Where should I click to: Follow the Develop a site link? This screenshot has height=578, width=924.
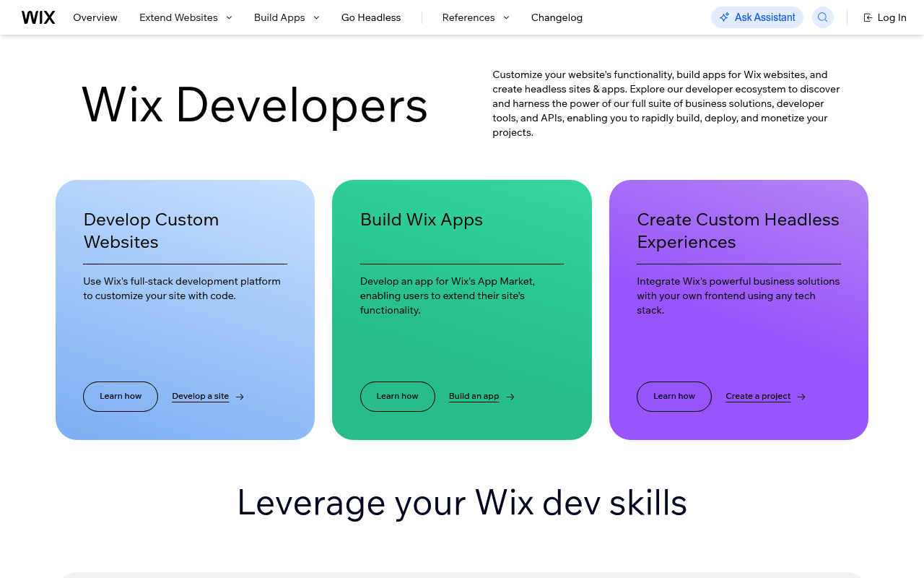click(x=201, y=397)
